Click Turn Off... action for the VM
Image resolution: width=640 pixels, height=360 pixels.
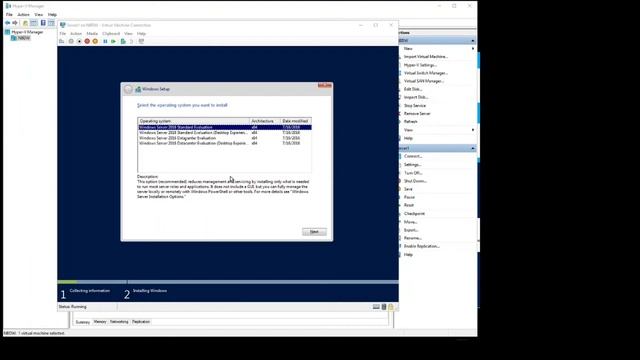[x=413, y=173]
